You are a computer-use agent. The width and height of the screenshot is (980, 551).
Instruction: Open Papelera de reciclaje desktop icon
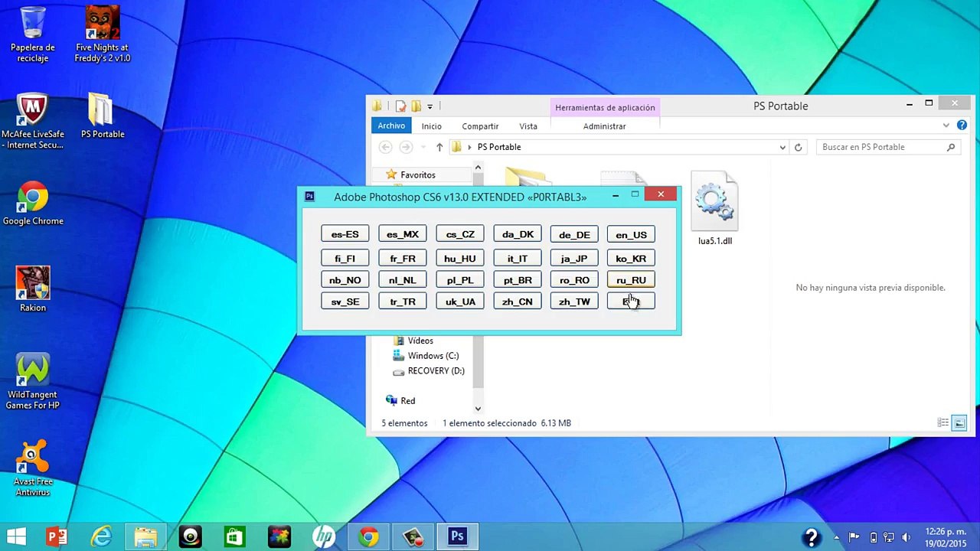(x=33, y=34)
